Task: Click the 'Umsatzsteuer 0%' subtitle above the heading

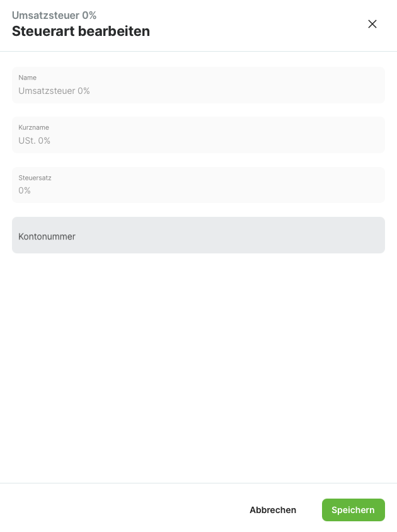Action: pyautogui.click(x=54, y=15)
